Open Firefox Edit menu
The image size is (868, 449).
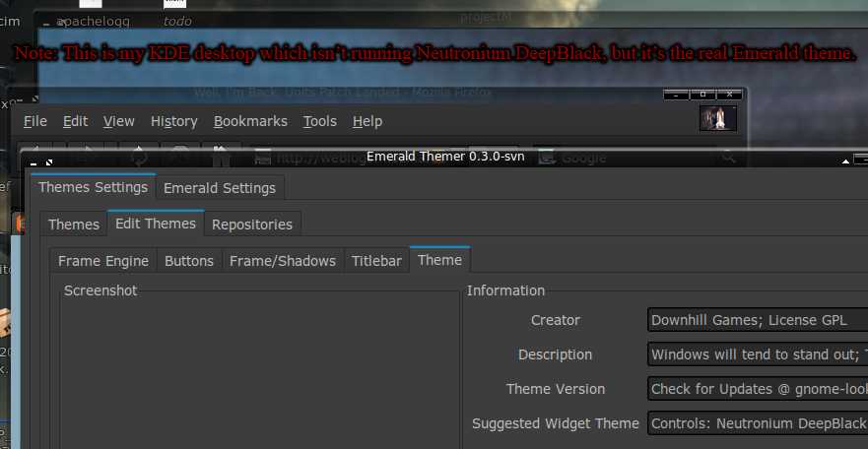point(75,121)
